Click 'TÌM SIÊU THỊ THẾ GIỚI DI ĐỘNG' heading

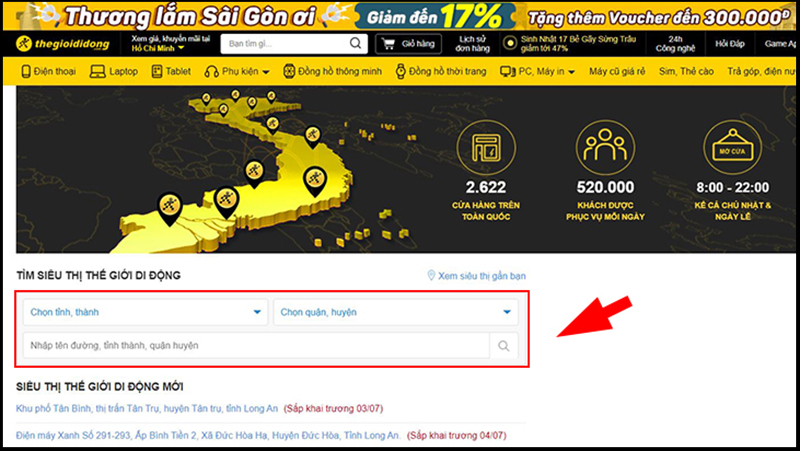click(98, 275)
